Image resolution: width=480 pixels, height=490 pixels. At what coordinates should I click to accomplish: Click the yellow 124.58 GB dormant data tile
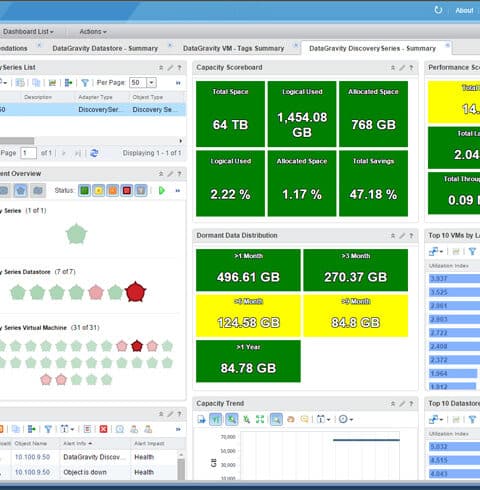248,315
